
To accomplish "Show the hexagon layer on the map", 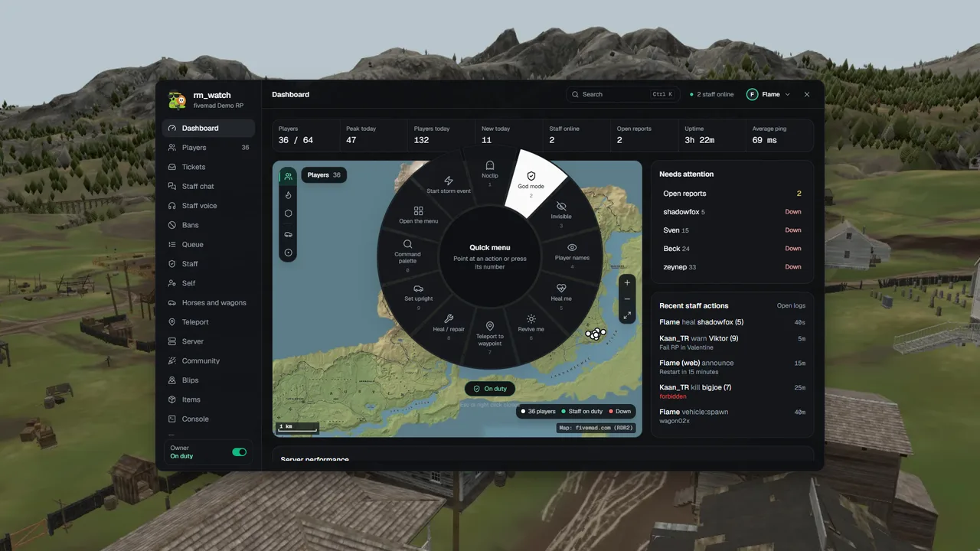I will tap(288, 214).
